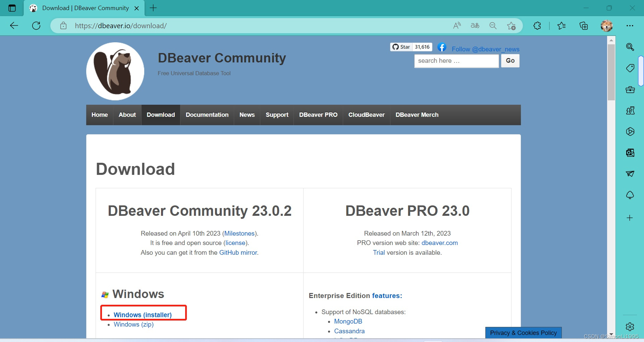The width and height of the screenshot is (644, 342).
Task: Visit the dbeaver.com link
Action: [x=439, y=243]
